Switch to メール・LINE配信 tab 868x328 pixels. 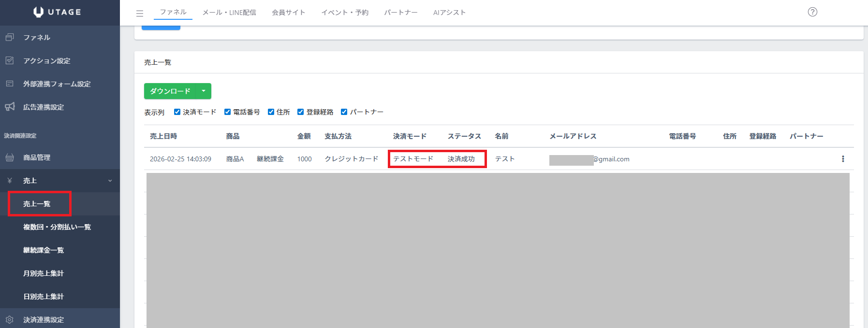(229, 13)
